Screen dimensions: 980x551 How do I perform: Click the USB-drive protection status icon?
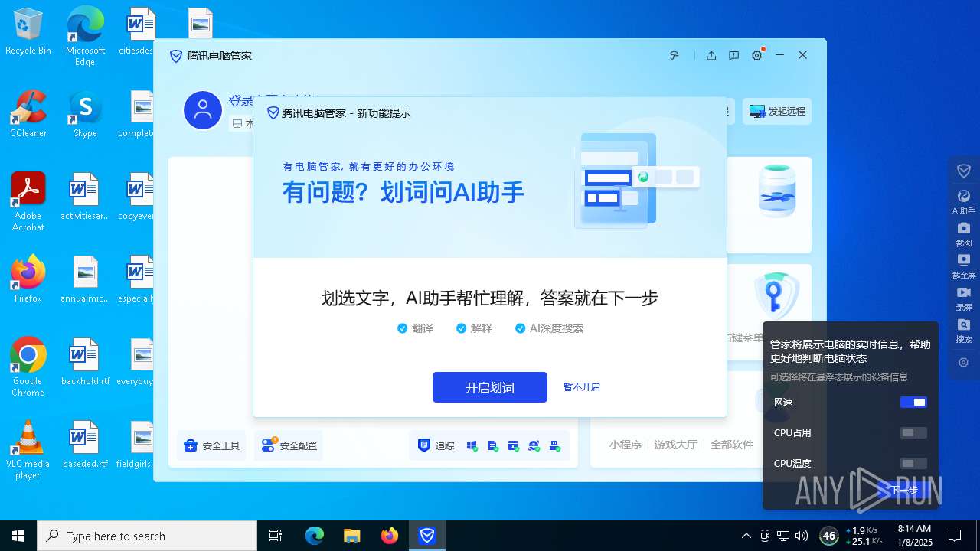tap(554, 445)
